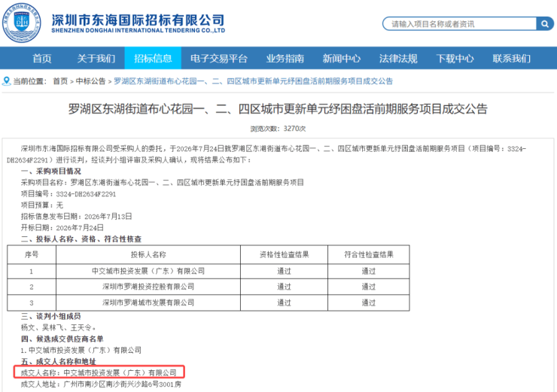
Task: Click the line 开标日期：2026年7月24日
Action: 62,228
